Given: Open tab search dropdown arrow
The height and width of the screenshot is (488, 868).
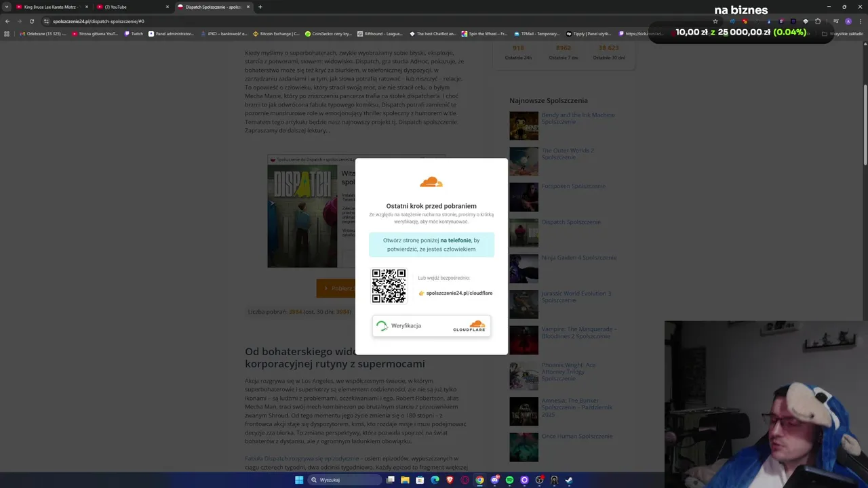Looking at the screenshot, I should coord(7,7).
